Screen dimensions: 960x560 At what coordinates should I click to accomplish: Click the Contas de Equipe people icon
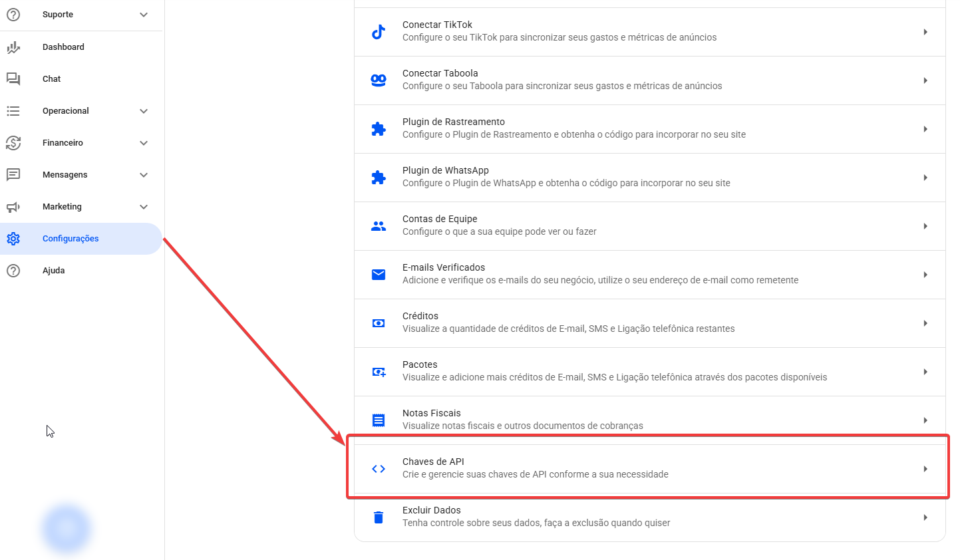click(x=379, y=226)
